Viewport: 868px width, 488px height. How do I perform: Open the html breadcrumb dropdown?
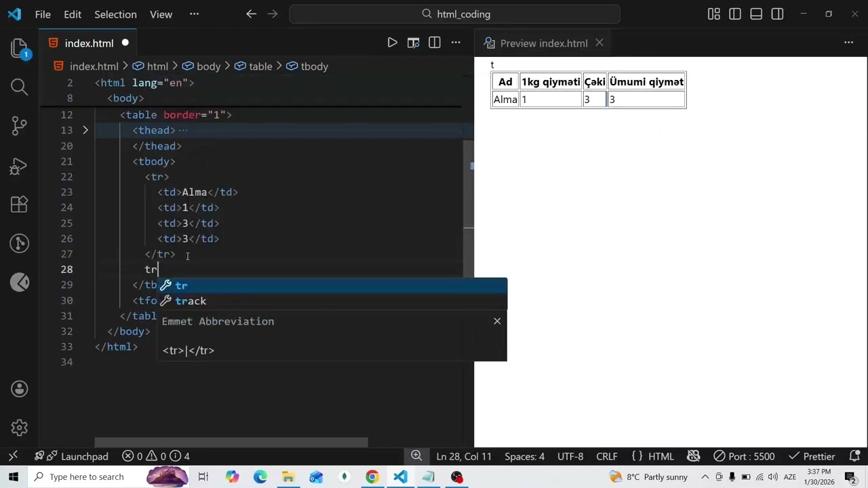coord(150,66)
